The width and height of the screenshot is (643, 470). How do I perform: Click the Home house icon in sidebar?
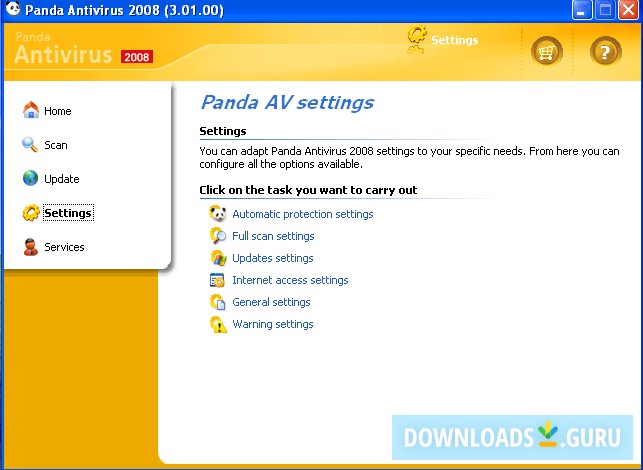tap(31, 110)
